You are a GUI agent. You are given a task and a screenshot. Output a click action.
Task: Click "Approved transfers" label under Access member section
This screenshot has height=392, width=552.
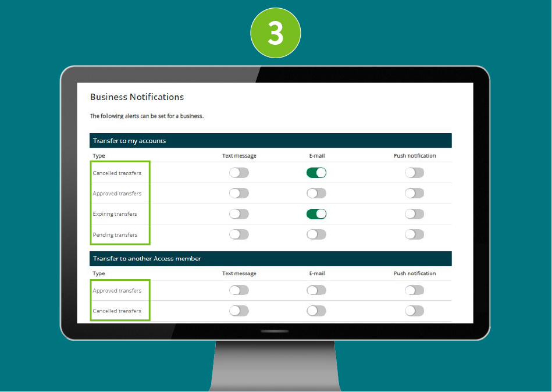tap(117, 291)
